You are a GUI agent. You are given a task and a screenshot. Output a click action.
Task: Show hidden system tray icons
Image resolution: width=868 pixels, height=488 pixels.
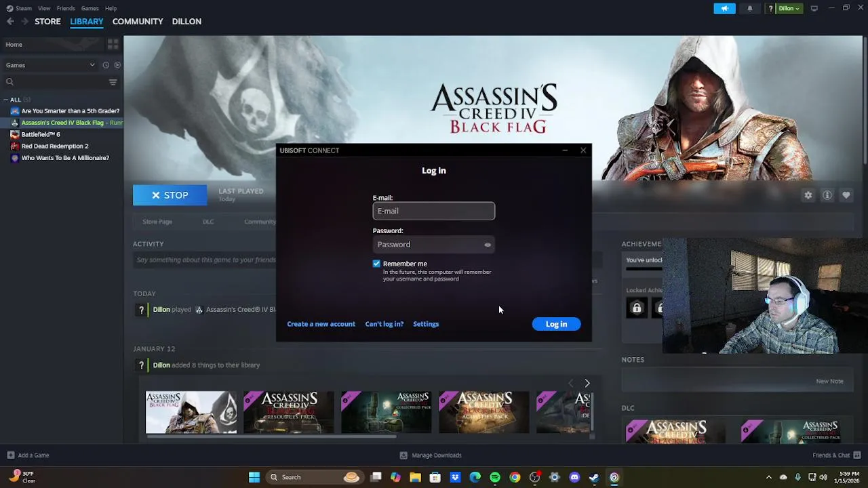pos(768,477)
